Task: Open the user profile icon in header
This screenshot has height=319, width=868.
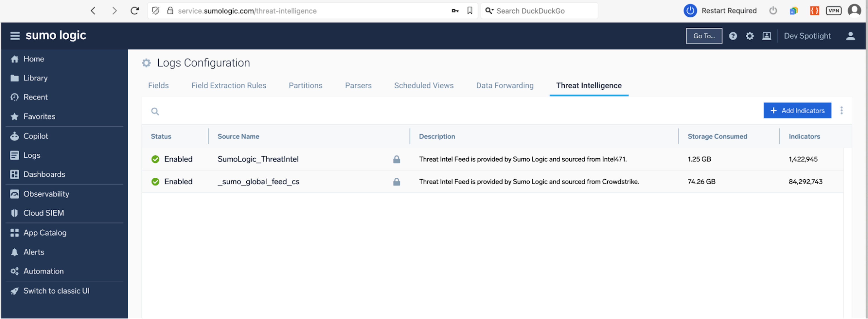Action: tap(850, 36)
